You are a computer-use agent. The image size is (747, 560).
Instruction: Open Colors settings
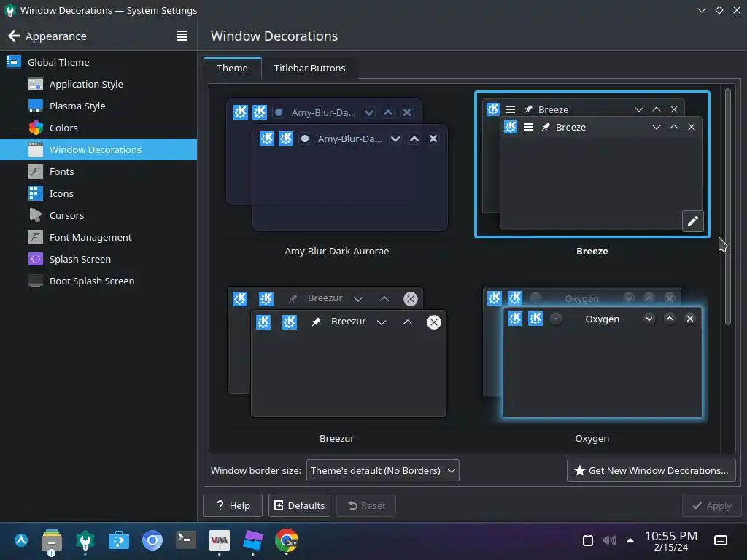pos(98,128)
